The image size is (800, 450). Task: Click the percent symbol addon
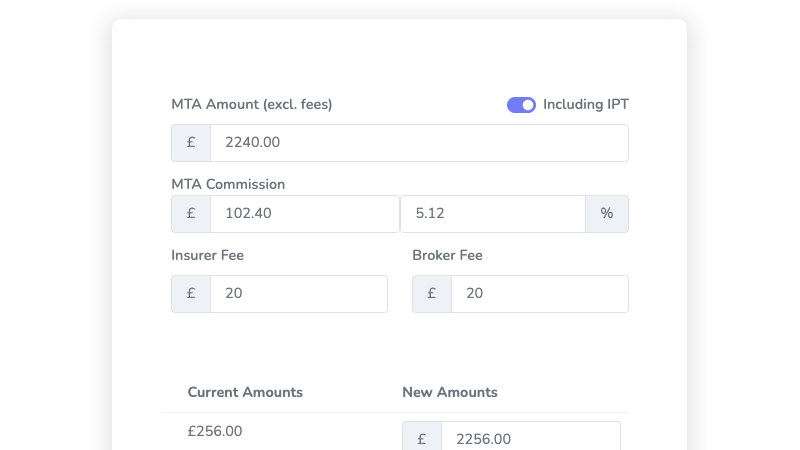click(607, 214)
